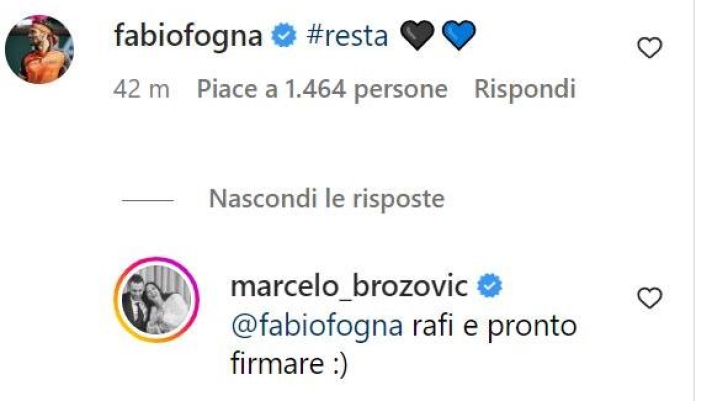Click the blue heart emoji after #resta
The width and height of the screenshot is (712, 401).
point(459,35)
